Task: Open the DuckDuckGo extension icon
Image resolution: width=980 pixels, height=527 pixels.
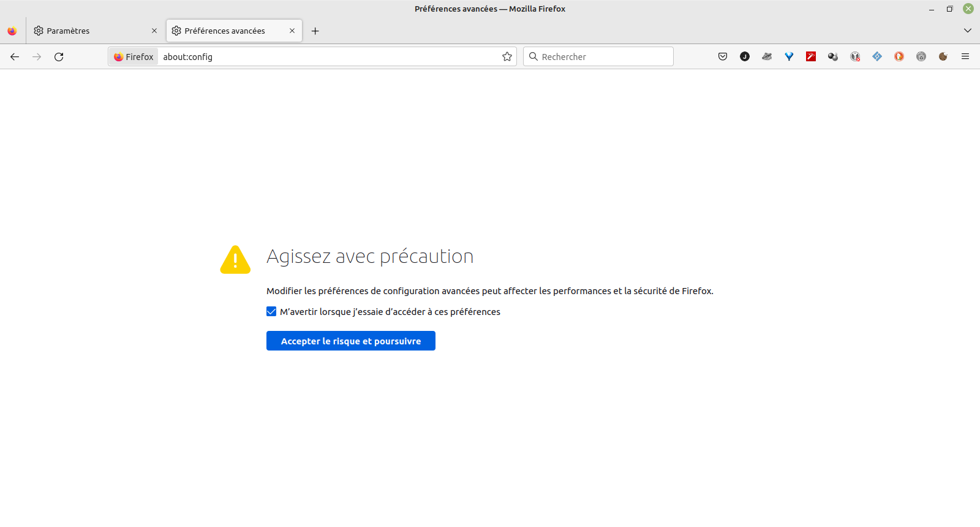Action: point(899,56)
